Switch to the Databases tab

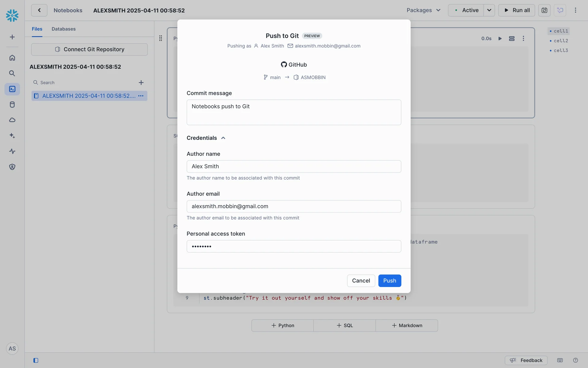tap(63, 29)
